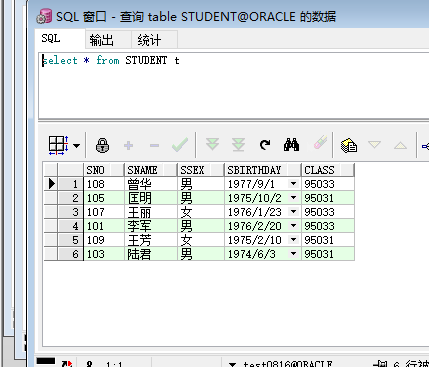
Task: Click the refresh query arrow icon
Action: coord(265,145)
